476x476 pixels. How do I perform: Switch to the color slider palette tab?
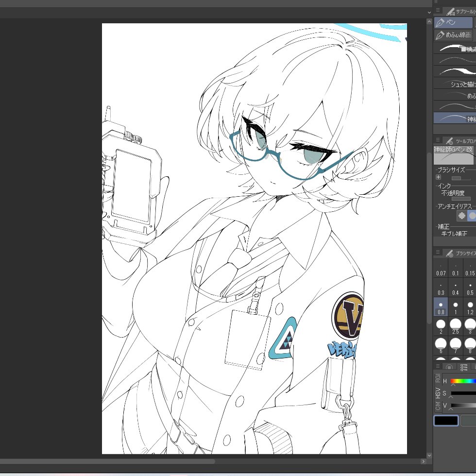(463, 367)
